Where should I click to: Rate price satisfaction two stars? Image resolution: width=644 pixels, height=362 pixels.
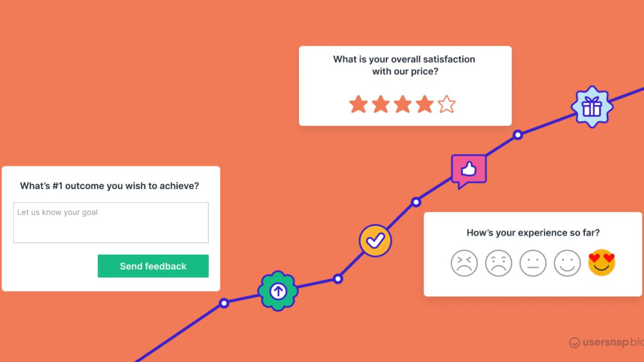tap(381, 105)
